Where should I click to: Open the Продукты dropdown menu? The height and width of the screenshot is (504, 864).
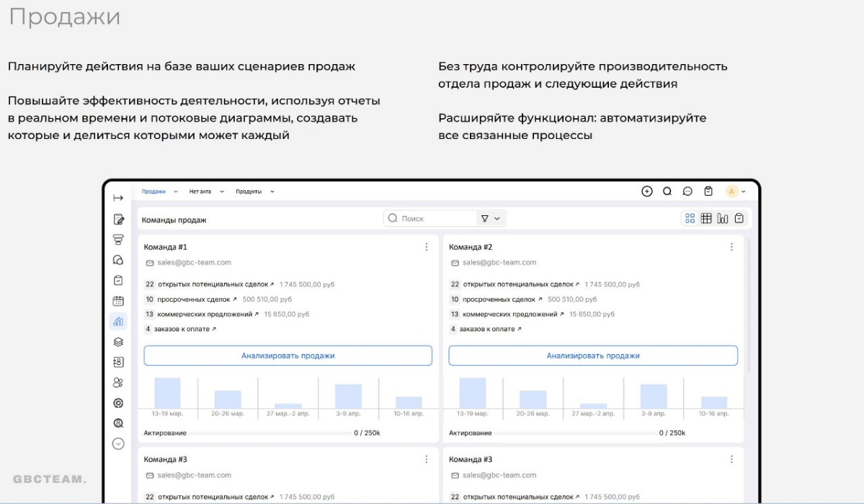tap(255, 192)
